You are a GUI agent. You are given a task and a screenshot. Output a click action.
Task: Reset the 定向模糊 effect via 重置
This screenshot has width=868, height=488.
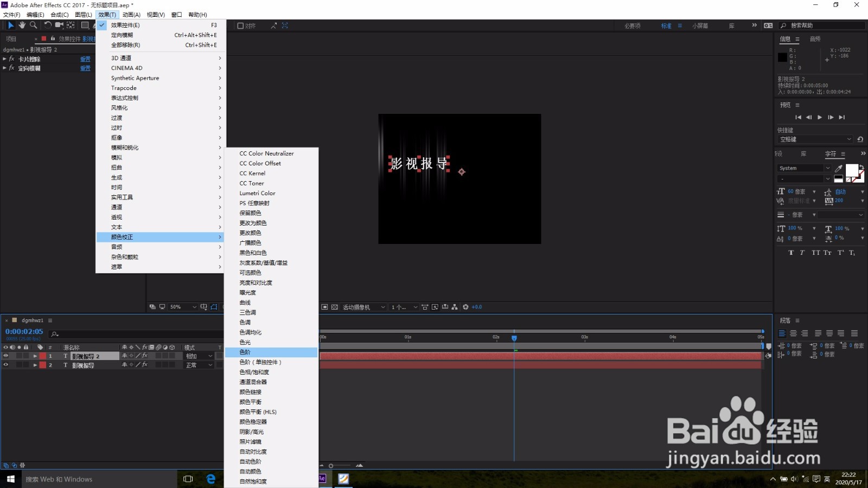click(x=85, y=68)
